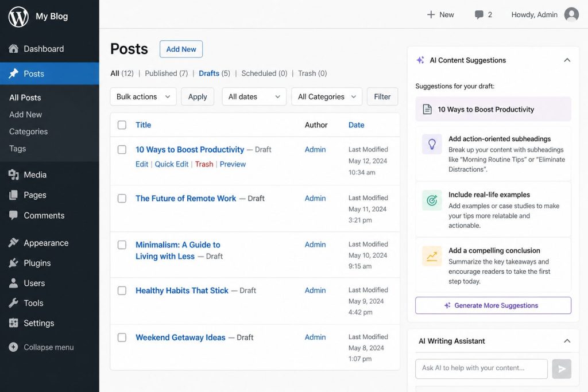Click Quick Edit under first post
Viewport: 588px width, 392px height.
pyautogui.click(x=171, y=164)
